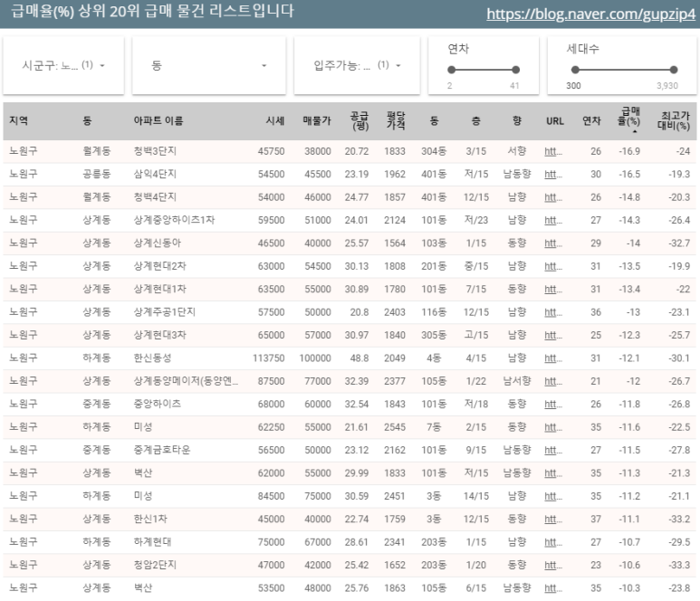Sort by the 층 column header
Image resolution: width=700 pixels, height=601 pixels.
pyautogui.click(x=476, y=120)
